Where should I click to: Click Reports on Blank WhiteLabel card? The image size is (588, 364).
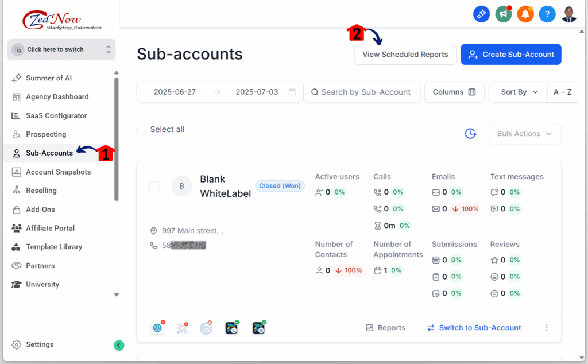[385, 328]
